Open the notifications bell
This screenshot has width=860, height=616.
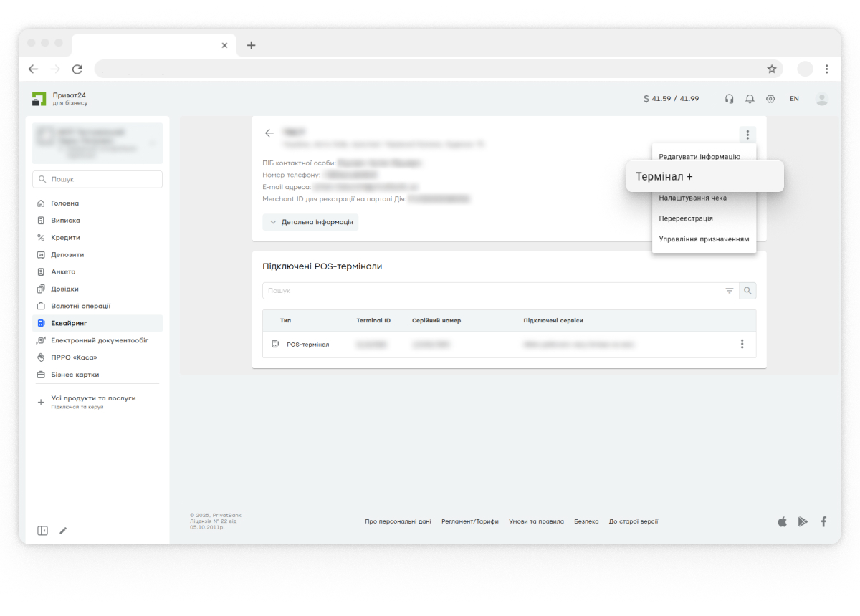coord(750,99)
